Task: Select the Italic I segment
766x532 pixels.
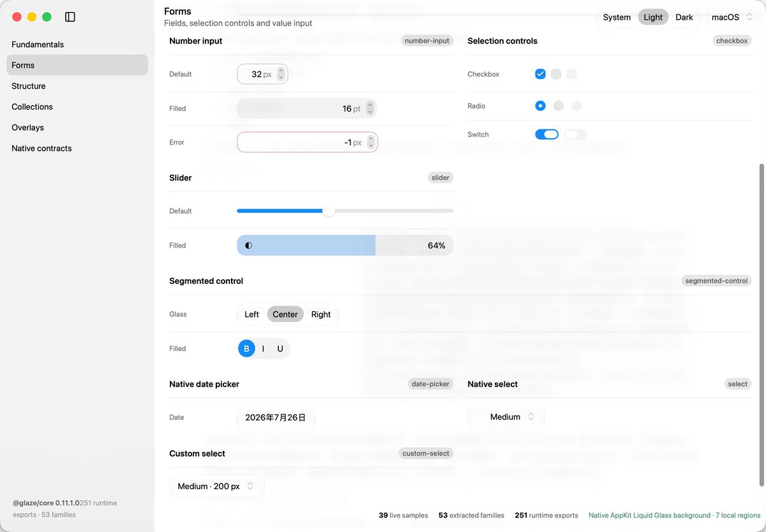Action: pyautogui.click(x=263, y=349)
